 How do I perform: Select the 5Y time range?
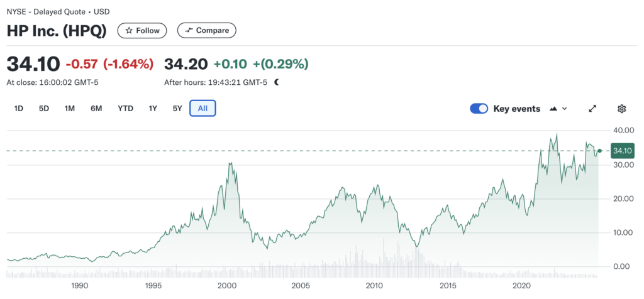(x=177, y=108)
